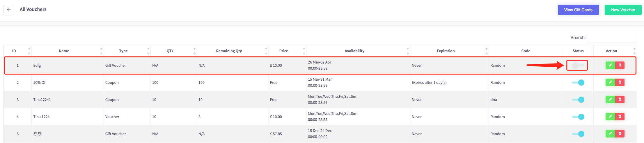
Task: Disable the 10% Off status toggle
Action: click(578, 83)
